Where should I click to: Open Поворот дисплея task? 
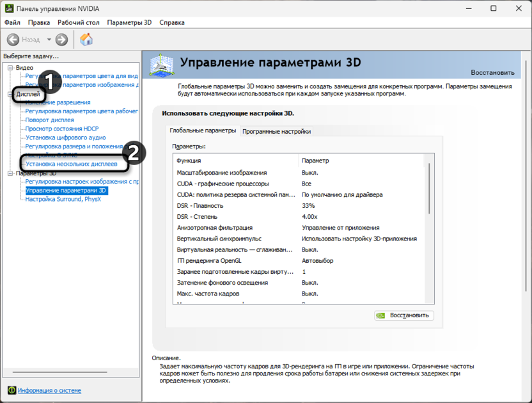click(49, 120)
